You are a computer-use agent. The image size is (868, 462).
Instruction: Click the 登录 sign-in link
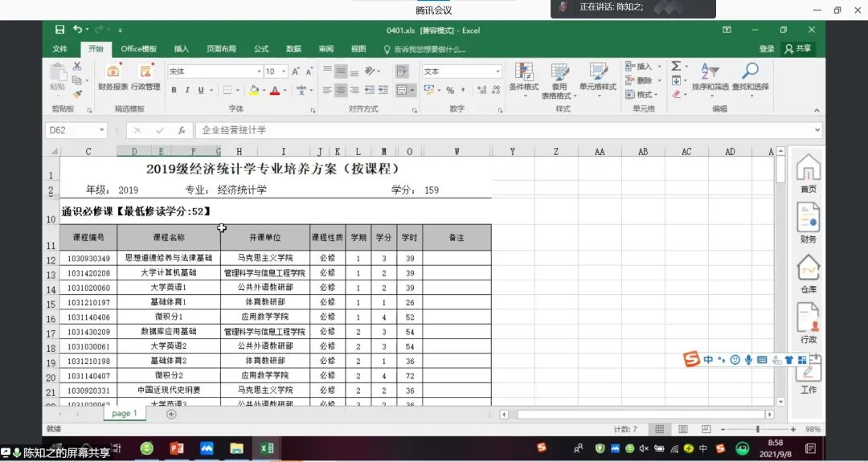767,49
